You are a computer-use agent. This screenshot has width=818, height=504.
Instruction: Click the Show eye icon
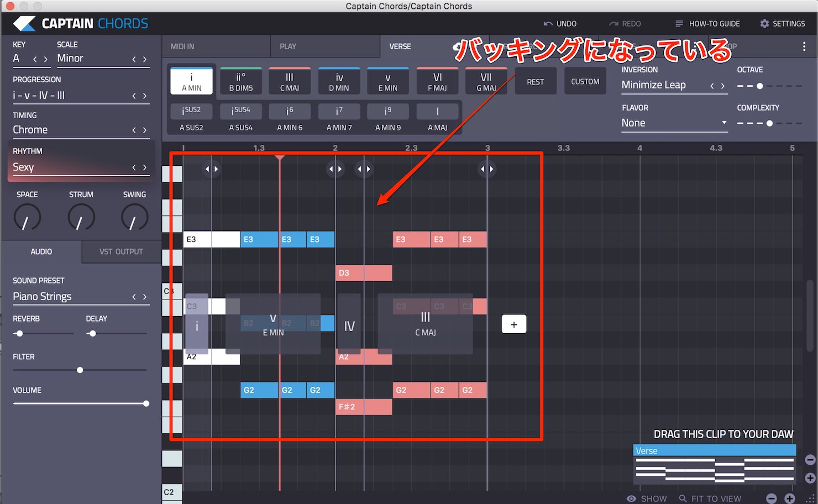coord(631,498)
